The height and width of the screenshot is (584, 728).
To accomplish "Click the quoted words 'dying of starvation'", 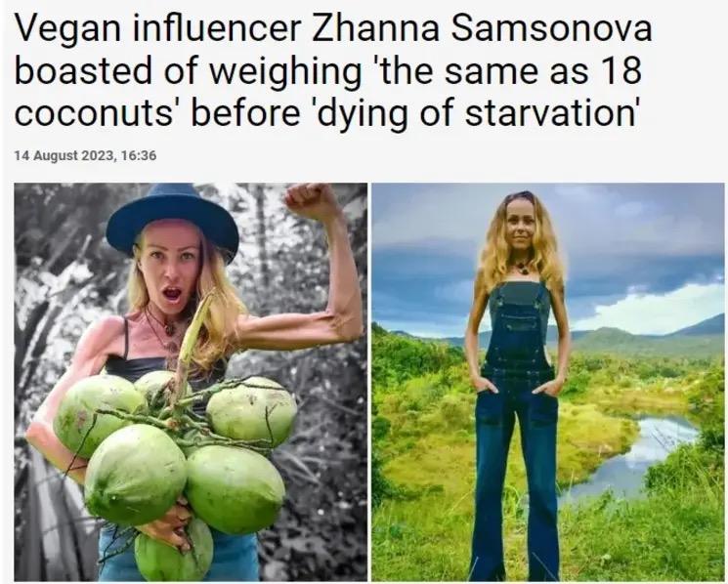I will [473, 112].
